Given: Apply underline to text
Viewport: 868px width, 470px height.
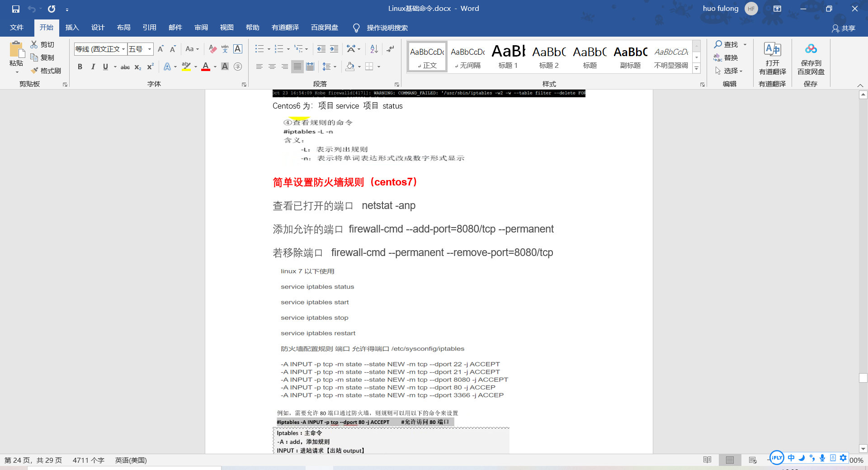Looking at the screenshot, I should (105, 67).
